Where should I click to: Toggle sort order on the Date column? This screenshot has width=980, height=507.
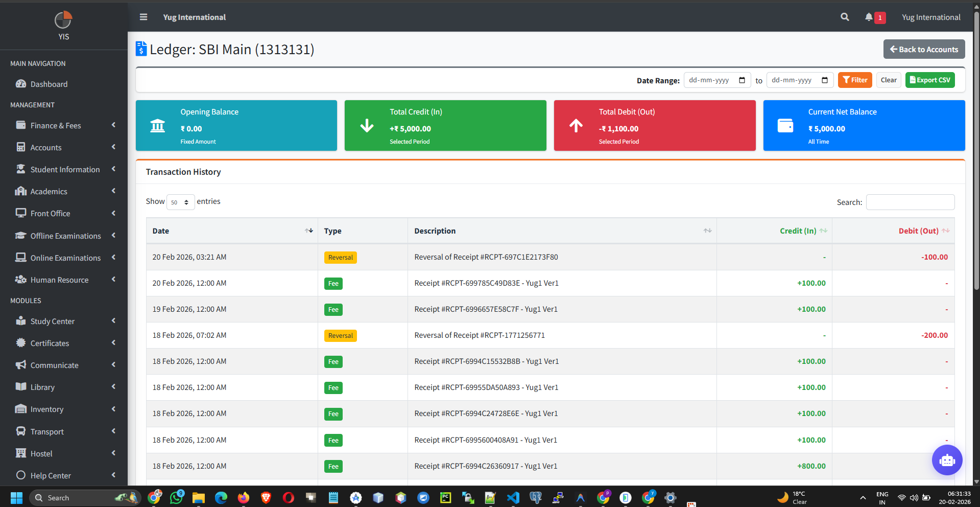309,231
